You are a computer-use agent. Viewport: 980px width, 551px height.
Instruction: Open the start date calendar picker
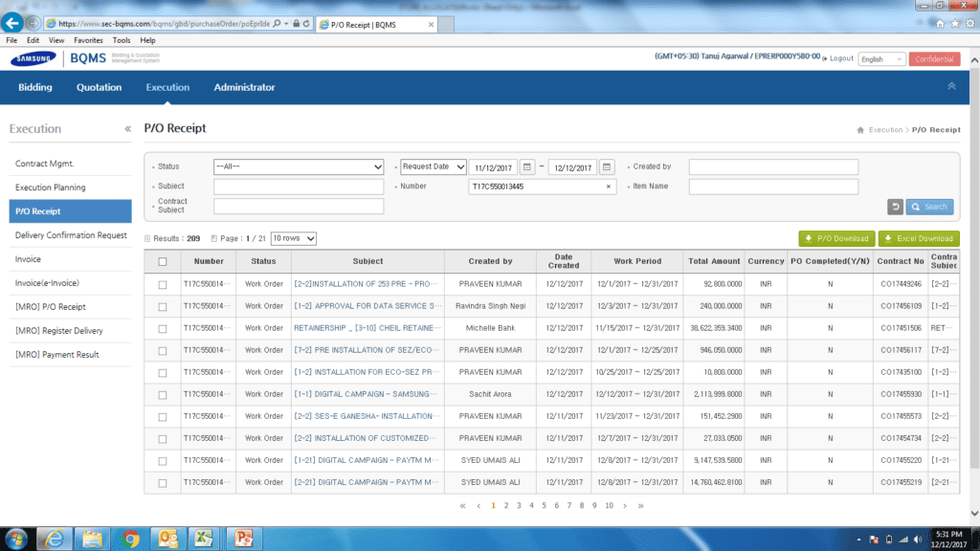tap(527, 165)
